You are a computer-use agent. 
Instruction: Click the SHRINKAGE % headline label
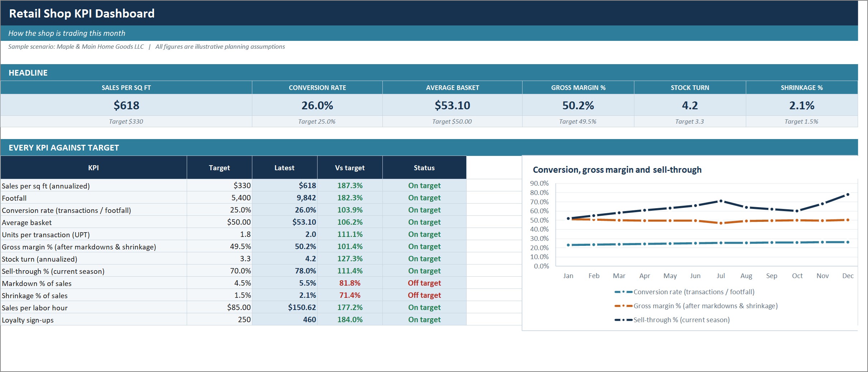click(x=802, y=88)
